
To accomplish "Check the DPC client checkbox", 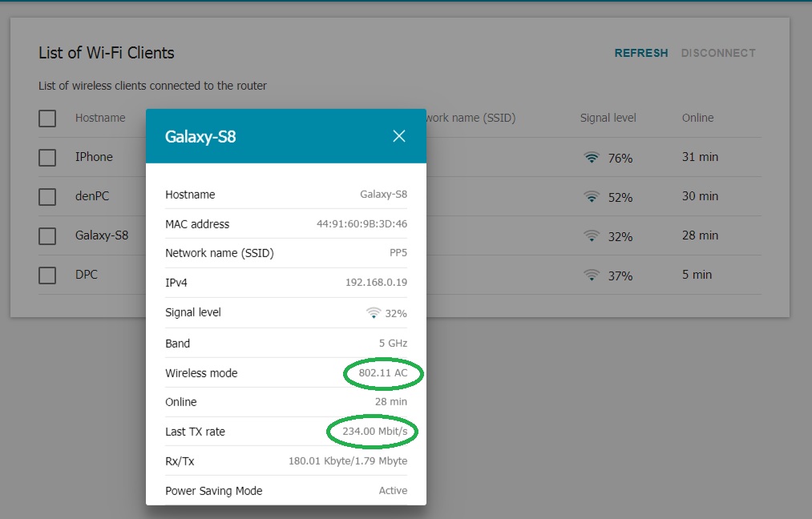I will point(47,276).
